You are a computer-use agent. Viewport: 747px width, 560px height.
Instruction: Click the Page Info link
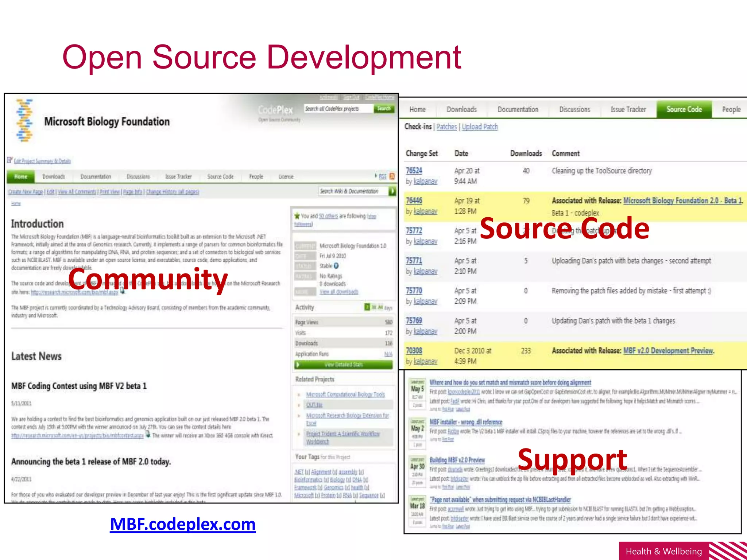click(x=132, y=192)
